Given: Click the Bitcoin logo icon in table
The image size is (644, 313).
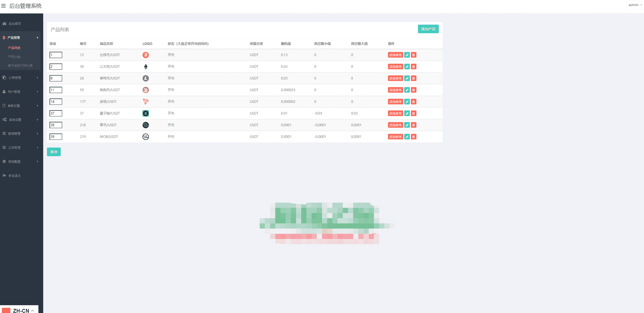Looking at the screenshot, I should [146, 55].
